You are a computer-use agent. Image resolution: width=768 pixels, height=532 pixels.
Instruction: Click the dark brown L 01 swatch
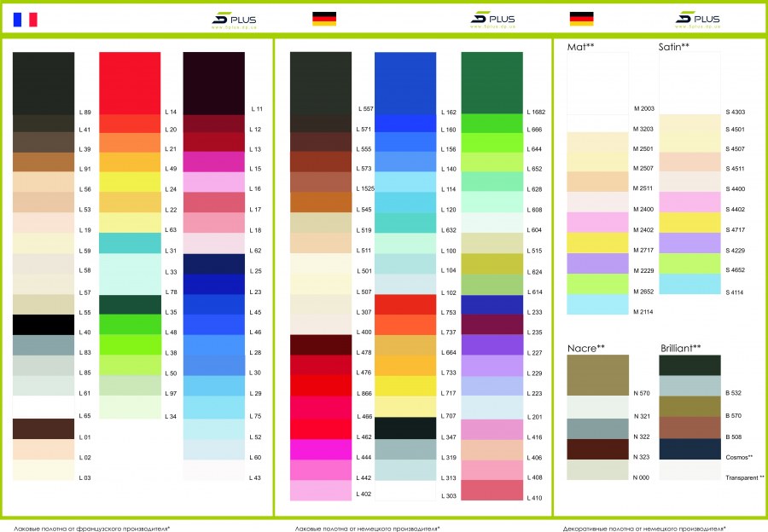pyautogui.click(x=44, y=429)
